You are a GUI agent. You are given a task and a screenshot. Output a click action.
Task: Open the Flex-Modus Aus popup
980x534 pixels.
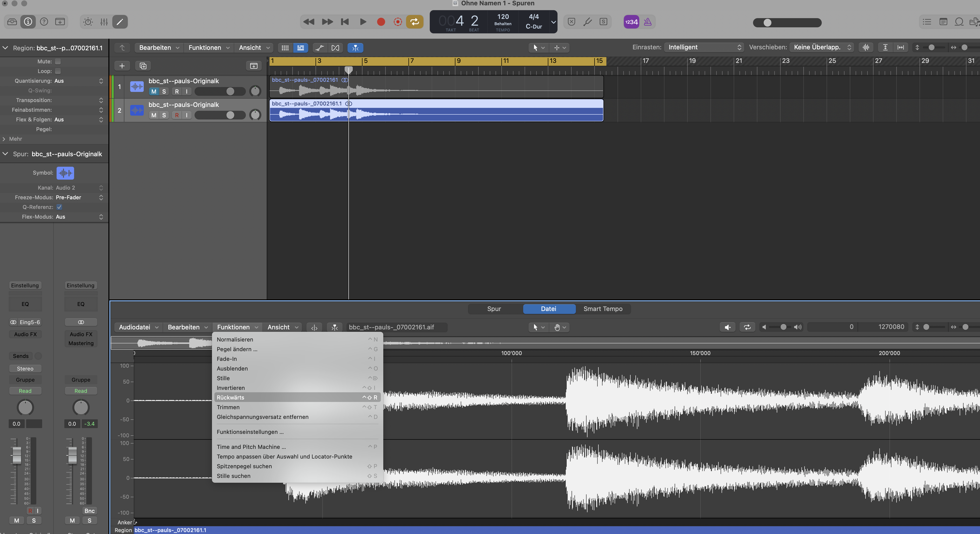coord(79,217)
